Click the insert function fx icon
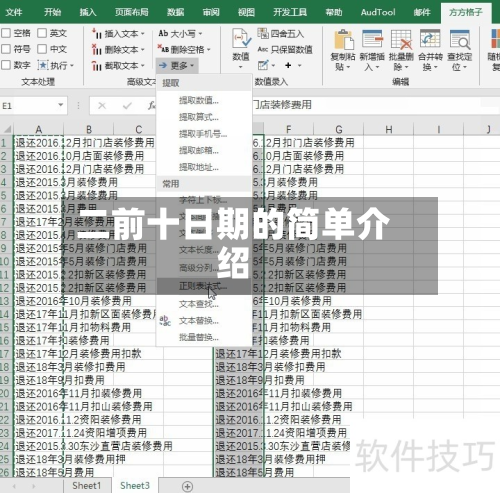 point(151,106)
